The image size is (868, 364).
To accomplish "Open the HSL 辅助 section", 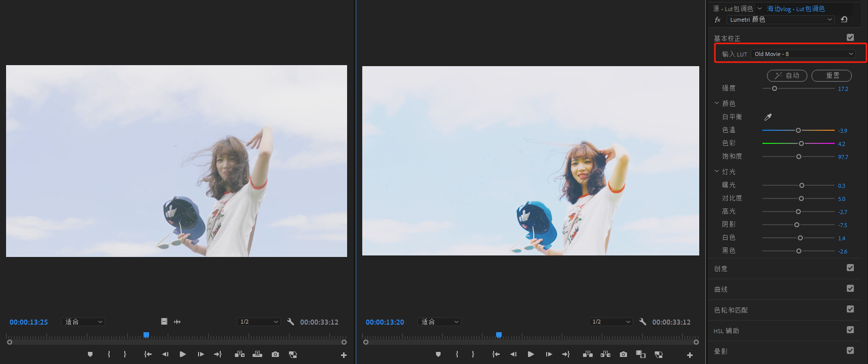I will tap(726, 331).
